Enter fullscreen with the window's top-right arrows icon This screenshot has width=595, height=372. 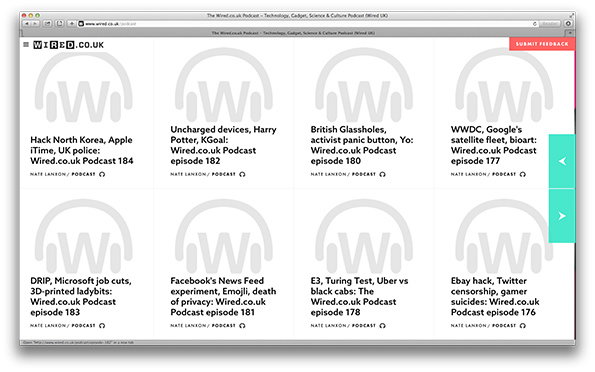click(571, 16)
